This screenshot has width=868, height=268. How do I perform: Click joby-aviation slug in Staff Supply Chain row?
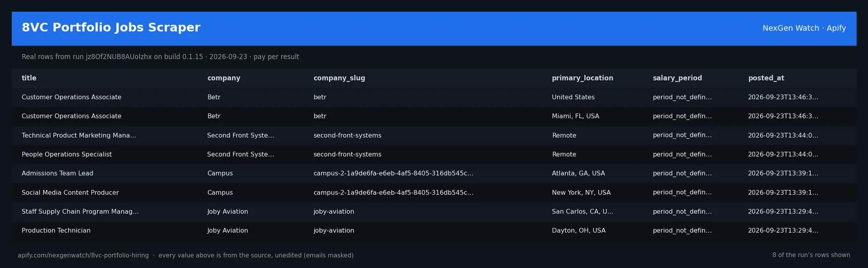[334, 212]
